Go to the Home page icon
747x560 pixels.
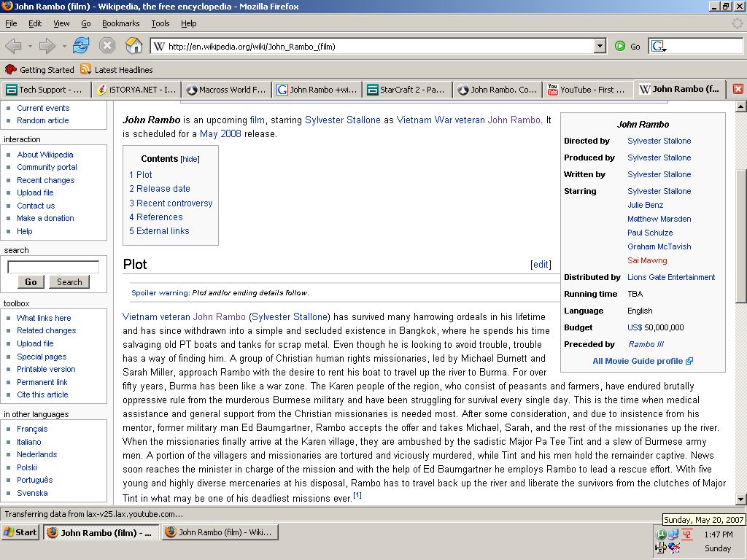(134, 46)
